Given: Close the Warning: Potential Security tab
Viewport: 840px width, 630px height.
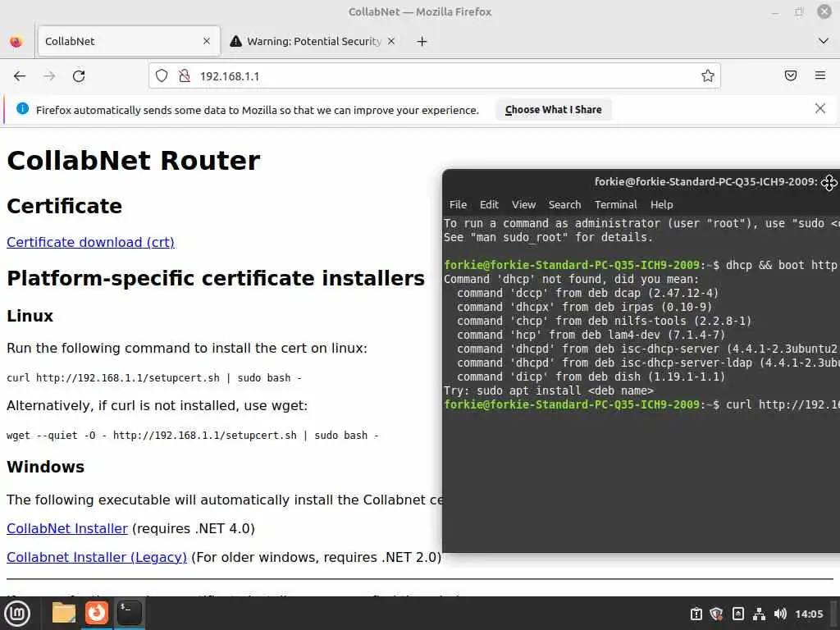Looking at the screenshot, I should pyautogui.click(x=391, y=41).
